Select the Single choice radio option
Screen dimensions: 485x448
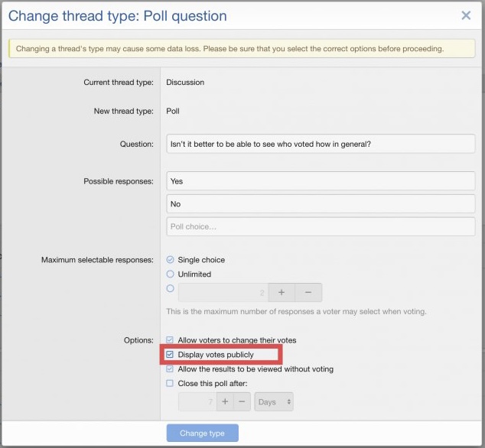click(171, 260)
